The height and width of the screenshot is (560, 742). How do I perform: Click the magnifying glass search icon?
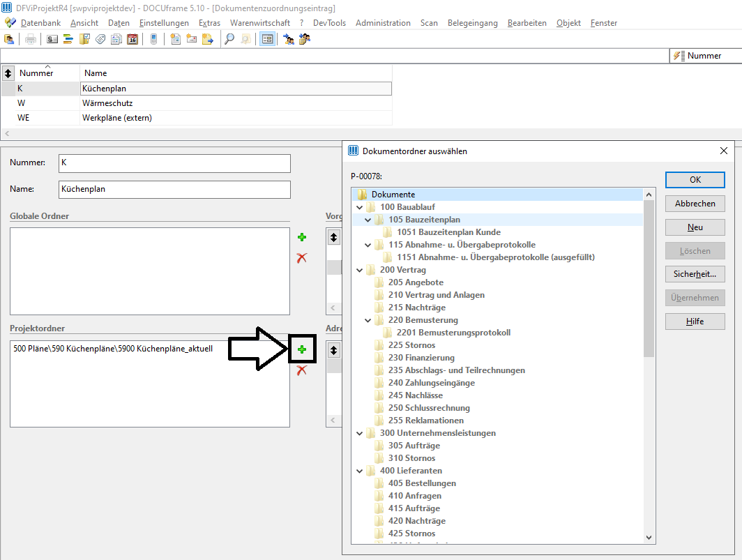[229, 39]
